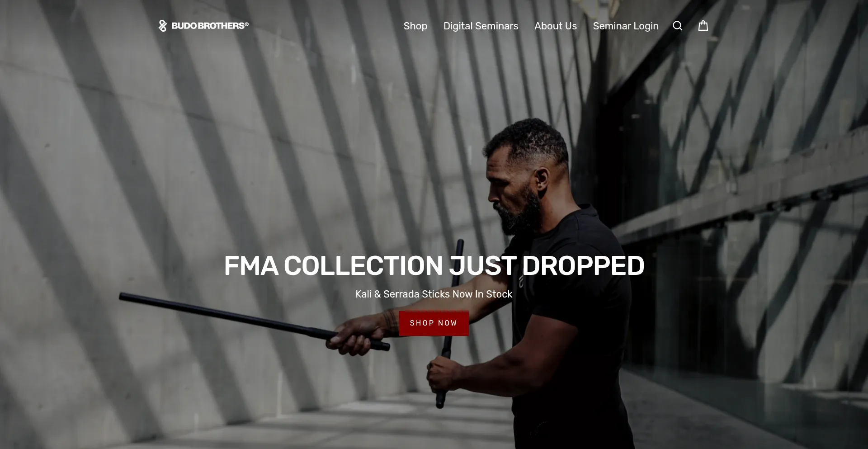The height and width of the screenshot is (449, 868).
Task: Open the Seminar Login link
Action: [626, 26]
